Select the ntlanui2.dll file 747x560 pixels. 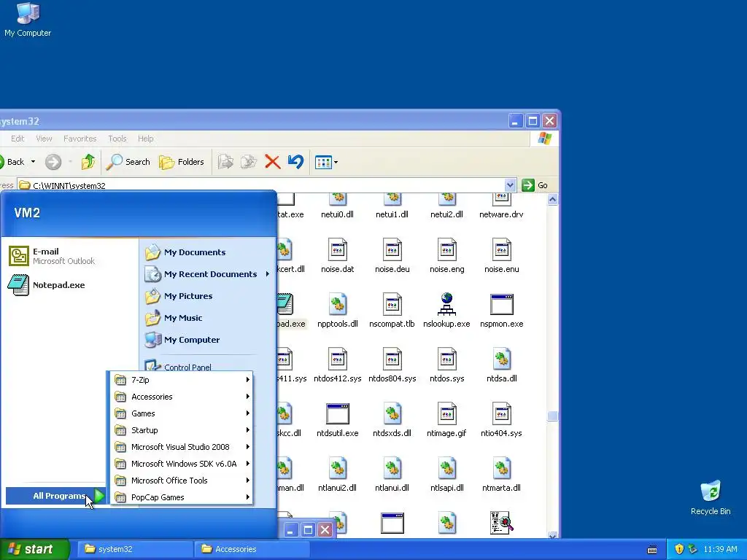[337, 475]
